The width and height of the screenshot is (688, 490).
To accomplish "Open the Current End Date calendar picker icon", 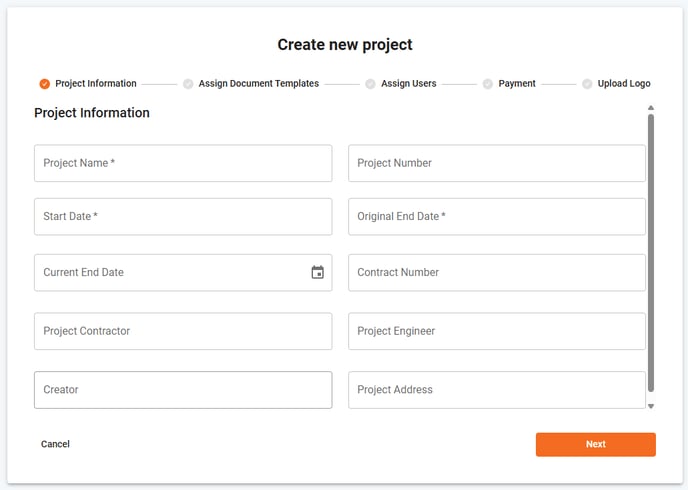I will click(x=318, y=272).
